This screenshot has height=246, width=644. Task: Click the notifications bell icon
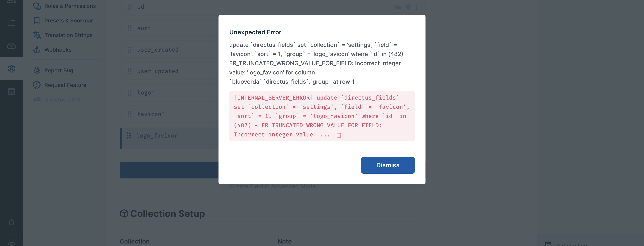11,222
